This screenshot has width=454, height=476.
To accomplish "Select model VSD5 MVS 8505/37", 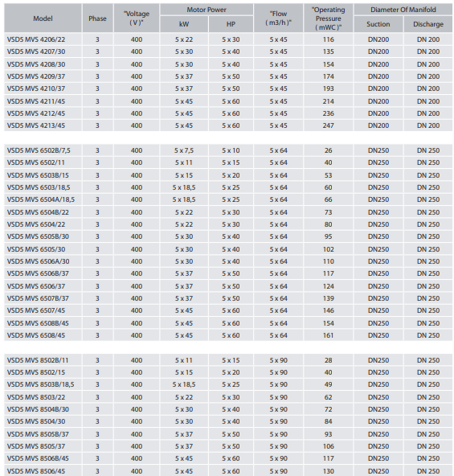I will [x=36, y=447].
